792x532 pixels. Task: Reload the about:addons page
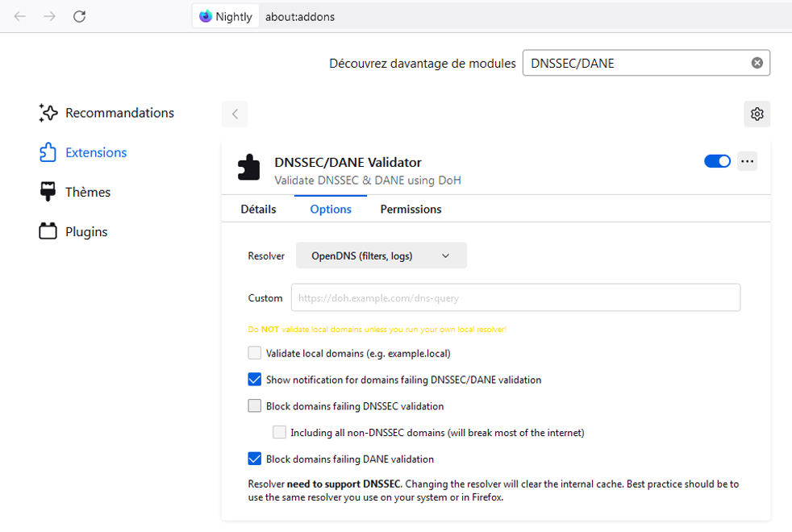79,17
